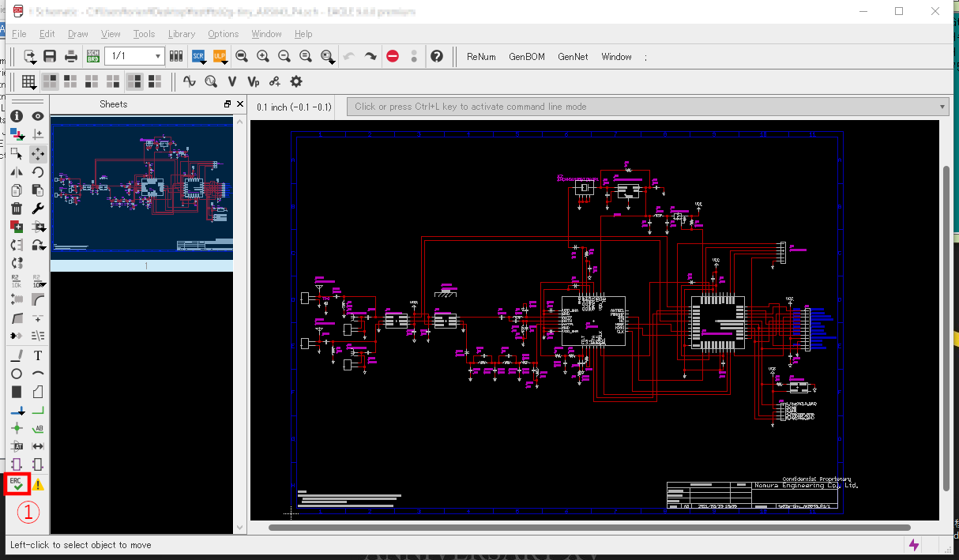Open the File menu
Viewport: 959px width, 560px height.
20,34
